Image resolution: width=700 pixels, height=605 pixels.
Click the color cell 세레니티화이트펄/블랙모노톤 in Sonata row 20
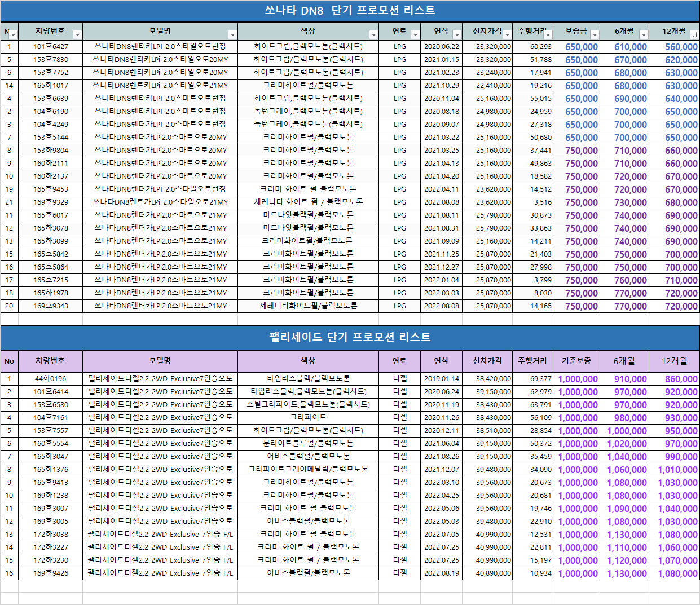(x=308, y=306)
